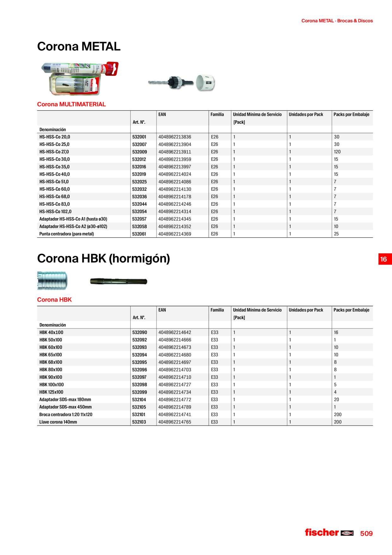Click article number 532104
Viewport: 392px width, 555px height.
click(x=139, y=400)
